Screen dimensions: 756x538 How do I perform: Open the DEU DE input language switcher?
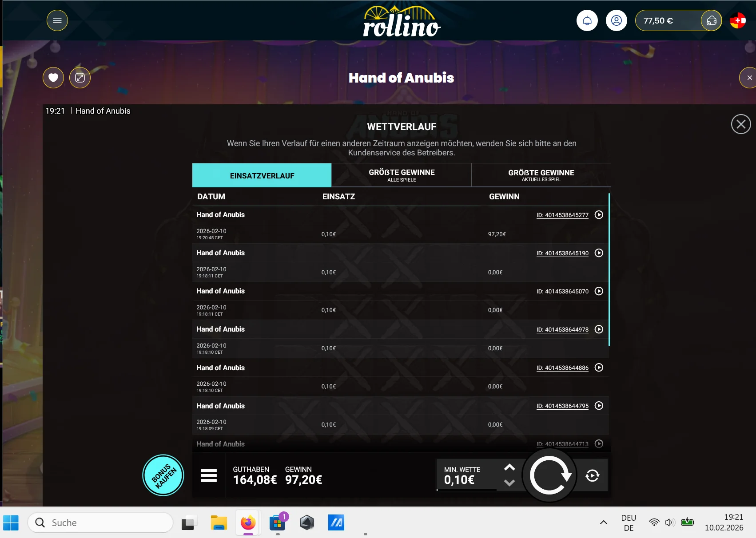pos(629,523)
